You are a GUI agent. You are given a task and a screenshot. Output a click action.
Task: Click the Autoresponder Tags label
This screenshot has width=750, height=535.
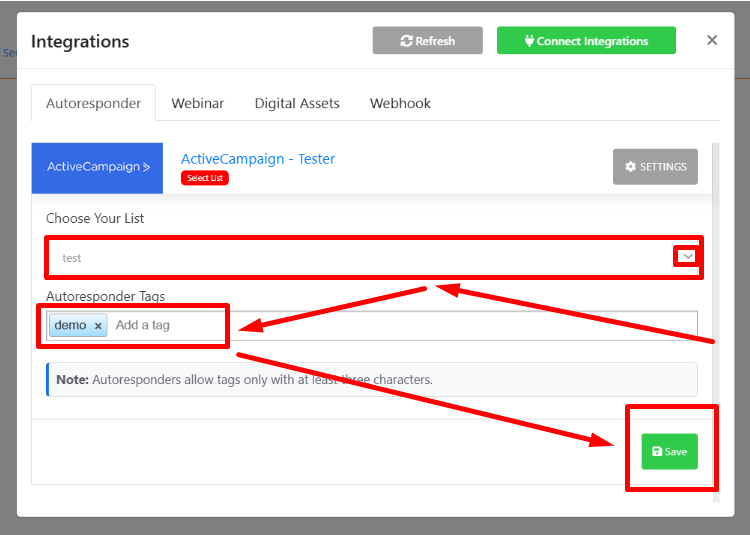105,296
